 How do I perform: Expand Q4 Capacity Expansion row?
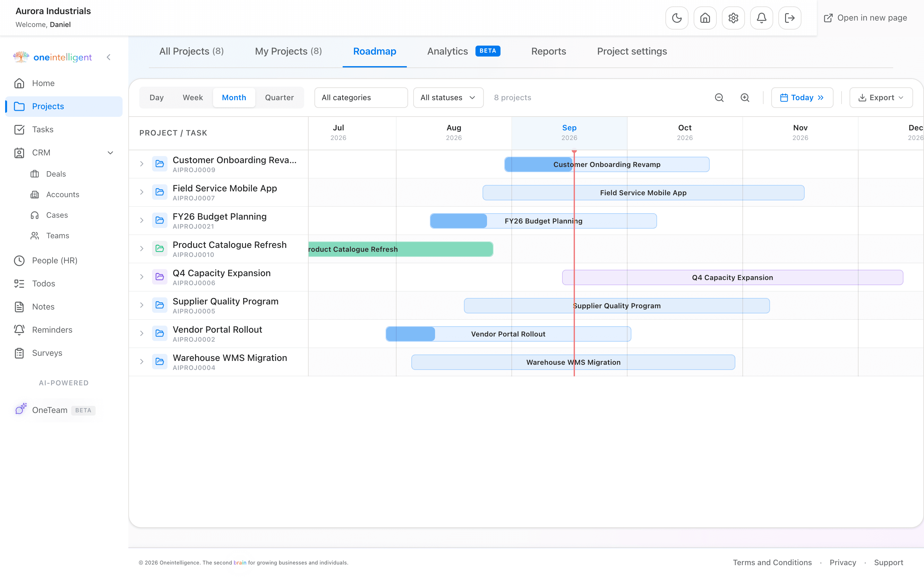(x=142, y=277)
